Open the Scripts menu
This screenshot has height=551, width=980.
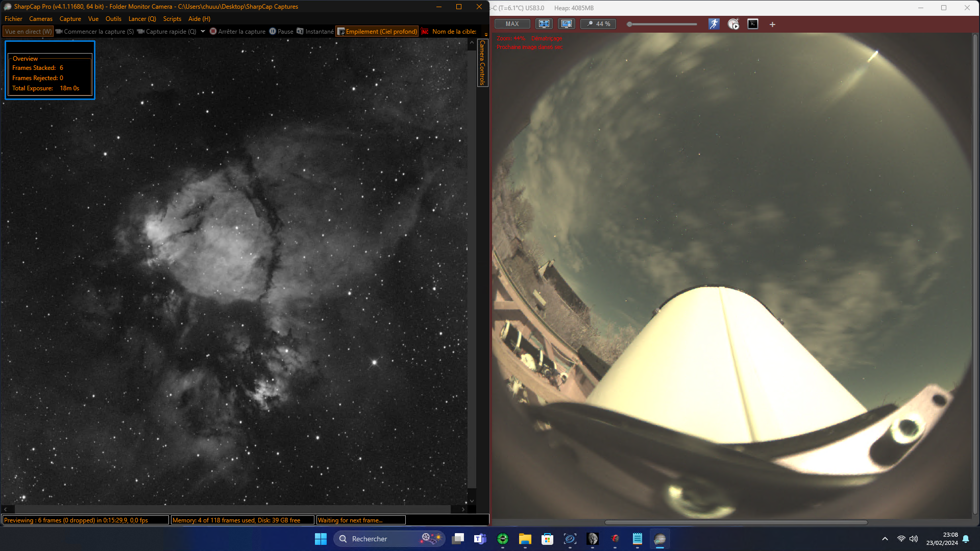pos(172,19)
